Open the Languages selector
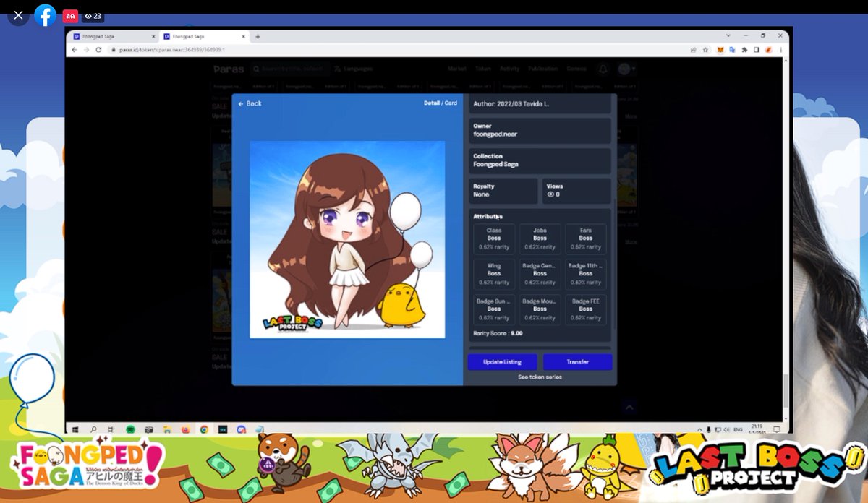 tap(354, 69)
